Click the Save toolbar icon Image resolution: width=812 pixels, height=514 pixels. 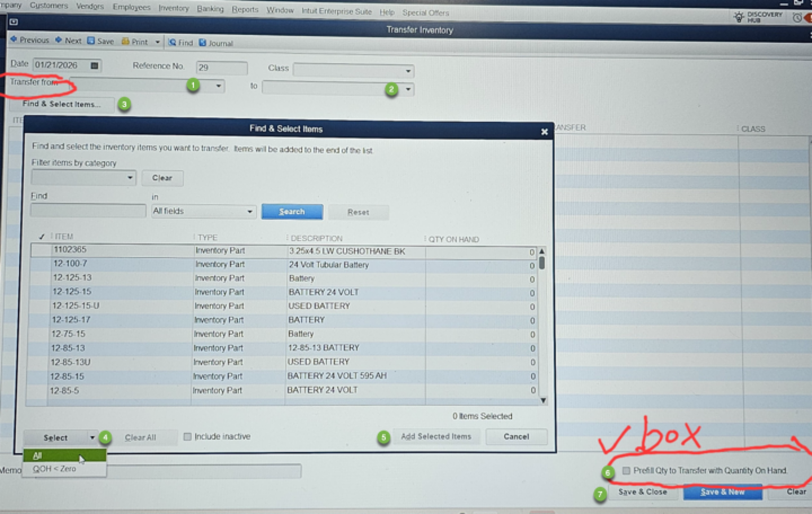pos(100,41)
